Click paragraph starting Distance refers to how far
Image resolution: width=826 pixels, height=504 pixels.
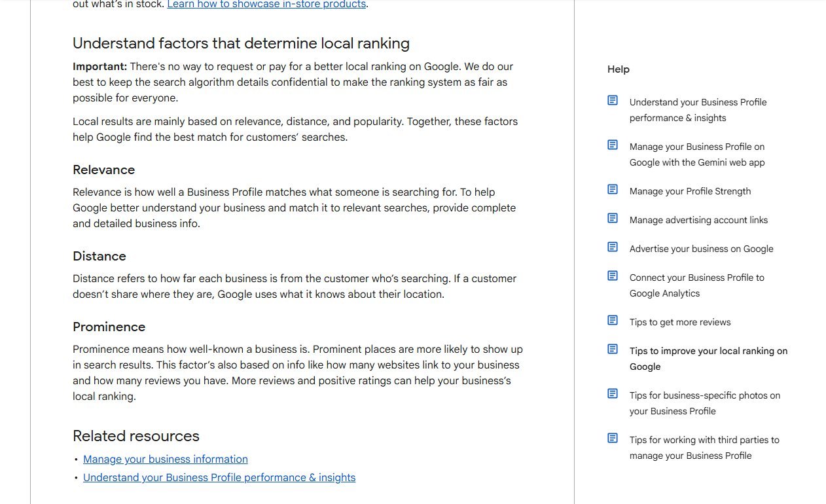tap(295, 287)
